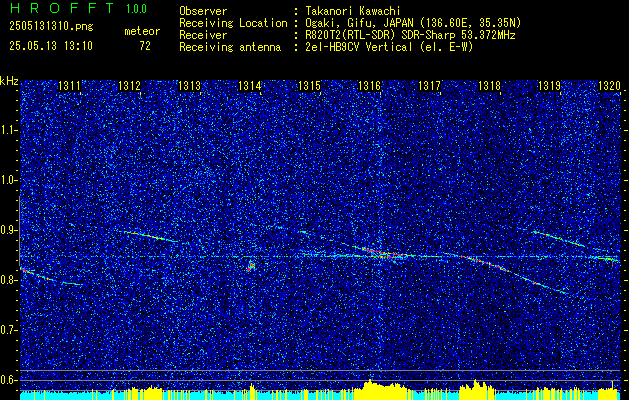
Task: Click the 1320 time marker
Action: coord(609,85)
